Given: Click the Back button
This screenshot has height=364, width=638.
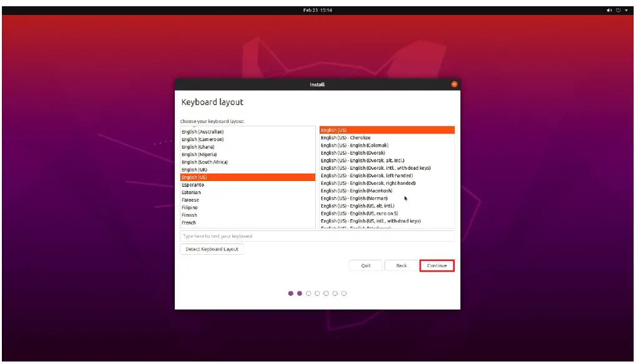Looking at the screenshot, I should click(401, 265).
